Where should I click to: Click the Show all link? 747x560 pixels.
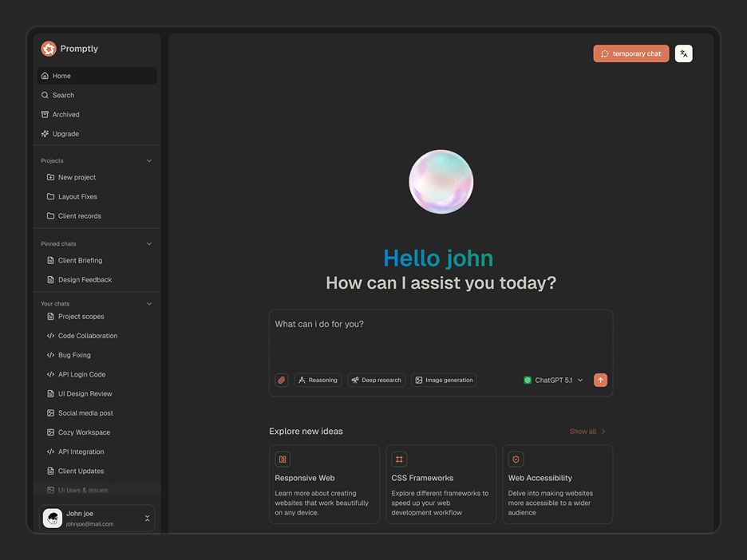point(587,432)
